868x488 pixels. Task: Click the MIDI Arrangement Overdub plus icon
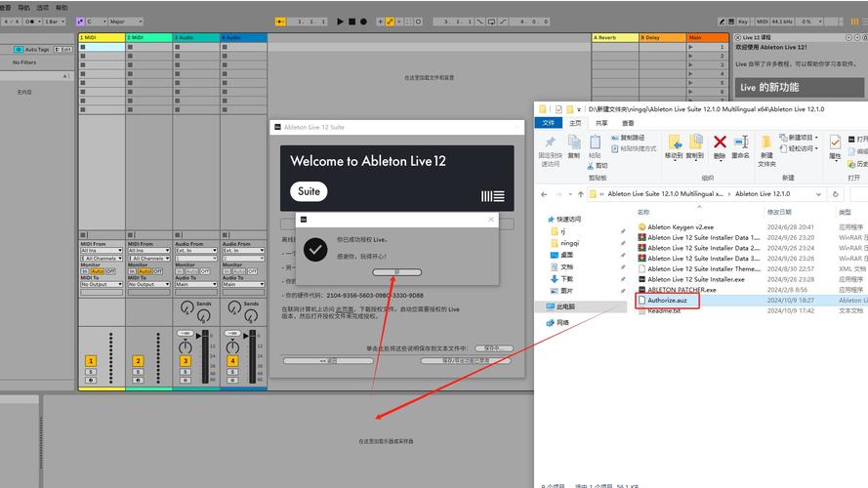381,21
